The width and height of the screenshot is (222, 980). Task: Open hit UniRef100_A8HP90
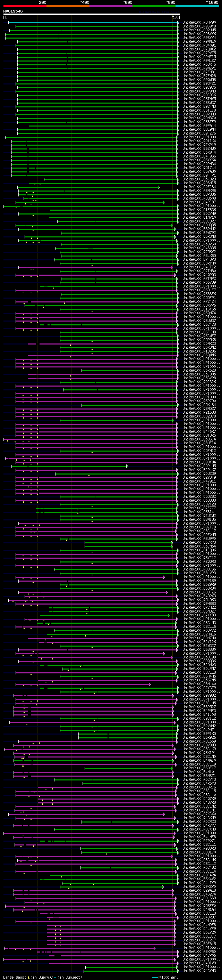click(199, 23)
